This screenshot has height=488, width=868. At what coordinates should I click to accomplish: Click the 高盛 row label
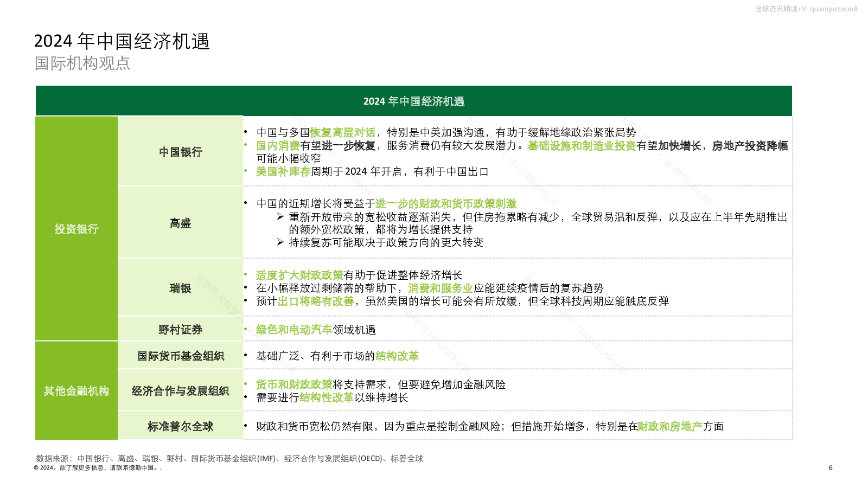point(180,223)
